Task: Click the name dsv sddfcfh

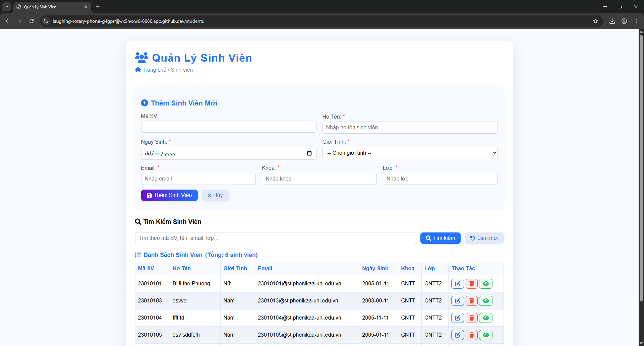Action: (x=186, y=335)
